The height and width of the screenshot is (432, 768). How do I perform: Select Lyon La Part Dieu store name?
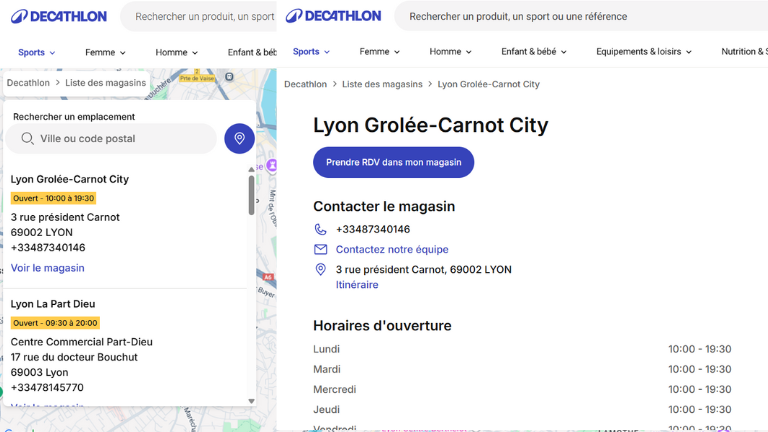[x=53, y=304]
